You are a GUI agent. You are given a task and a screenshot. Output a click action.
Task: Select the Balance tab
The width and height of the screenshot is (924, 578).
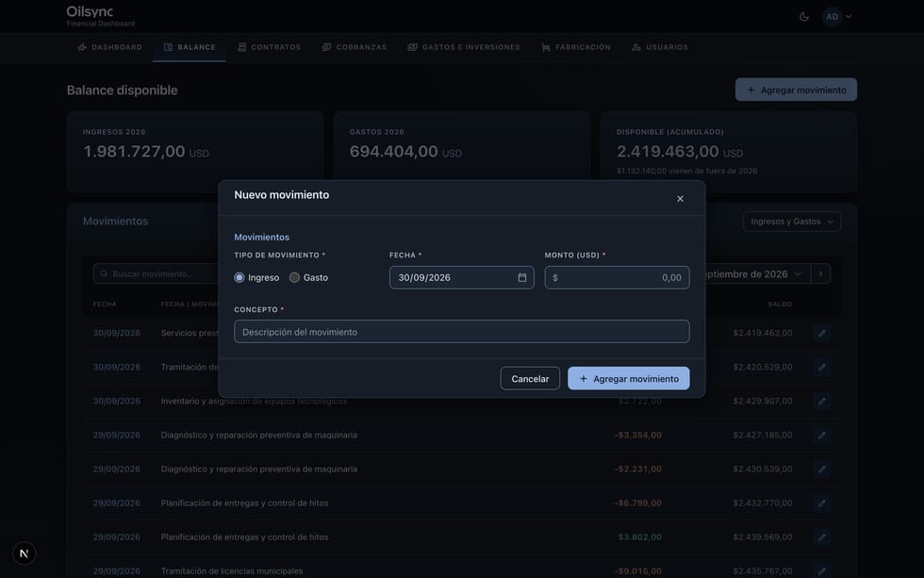pos(190,47)
